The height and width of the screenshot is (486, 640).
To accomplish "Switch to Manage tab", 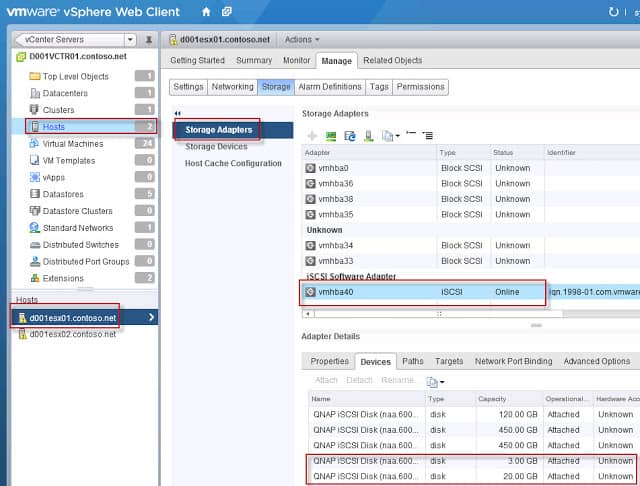I will point(336,61).
